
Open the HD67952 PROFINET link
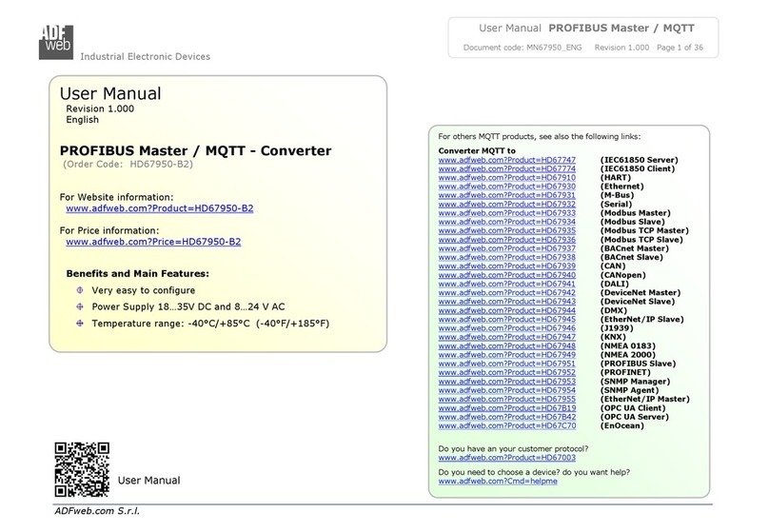(x=507, y=373)
